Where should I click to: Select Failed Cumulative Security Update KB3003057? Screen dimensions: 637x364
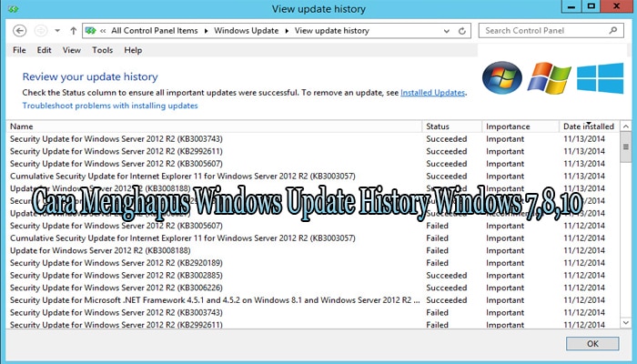[313, 238]
